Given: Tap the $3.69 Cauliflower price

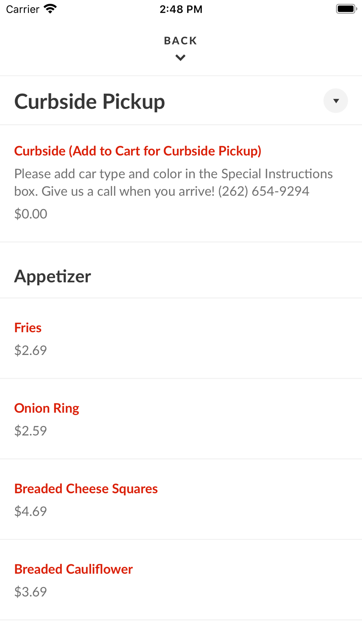Looking at the screenshot, I should coord(30,591).
